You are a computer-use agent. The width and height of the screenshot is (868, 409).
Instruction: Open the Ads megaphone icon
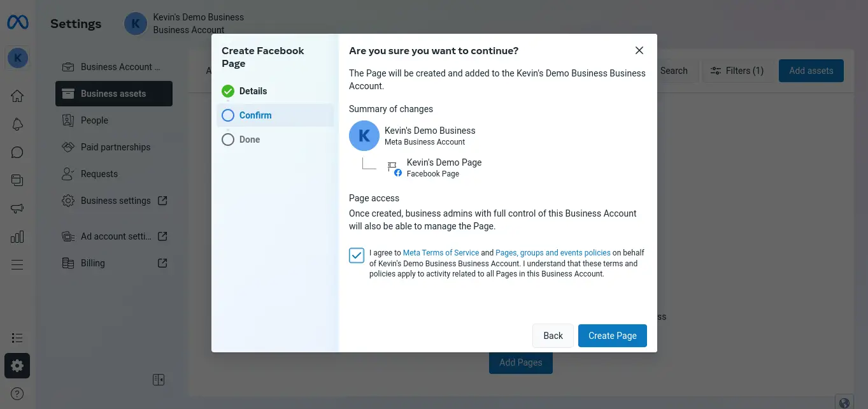click(17, 208)
